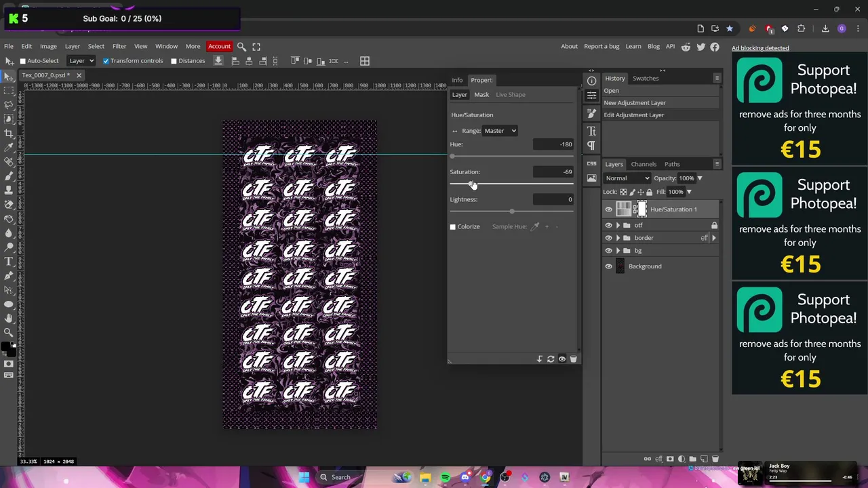This screenshot has width=868, height=488.
Task: Open the Info side panel icon
Action: 591,81
